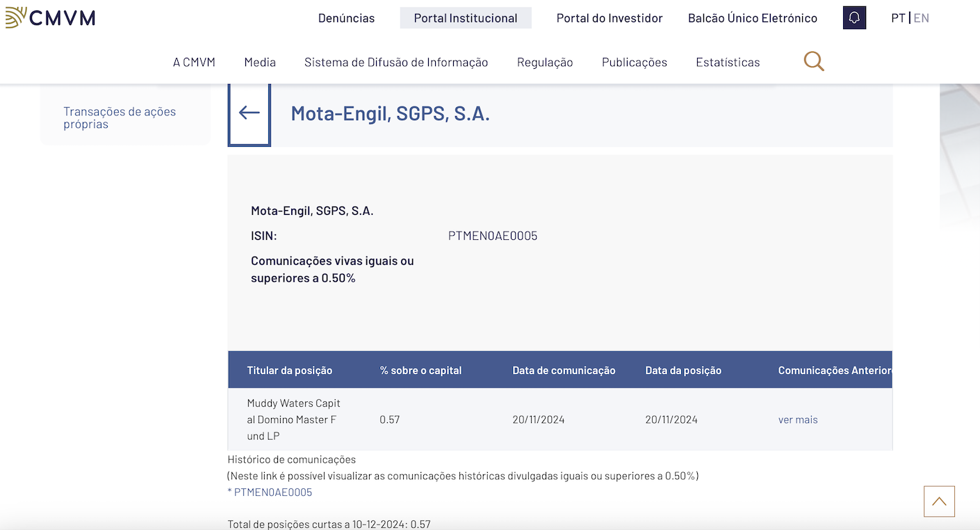The width and height of the screenshot is (980, 530).
Task: Click the CMVM logo
Action: [50, 17]
